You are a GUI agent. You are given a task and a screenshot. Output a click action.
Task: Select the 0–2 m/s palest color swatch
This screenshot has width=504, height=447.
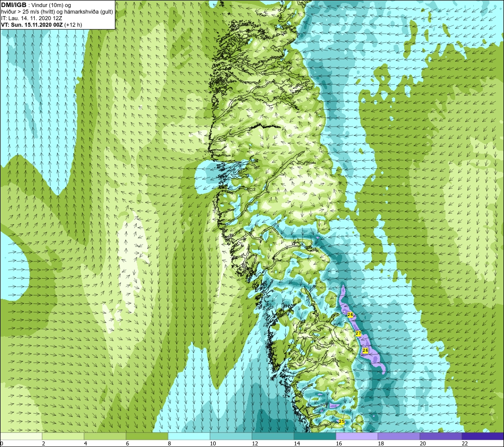pyautogui.click(x=21, y=436)
